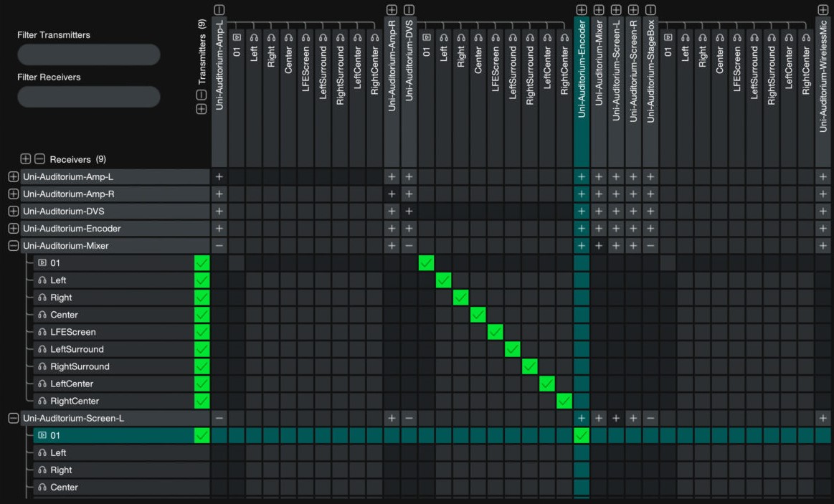Click the Filter Receivers input field
This screenshot has height=504, width=834.
pyautogui.click(x=89, y=97)
